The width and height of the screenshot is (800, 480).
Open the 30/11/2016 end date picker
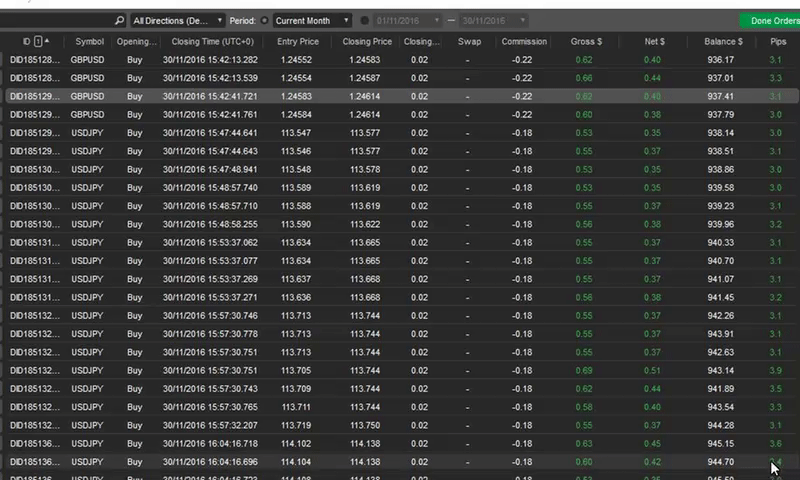(493, 20)
